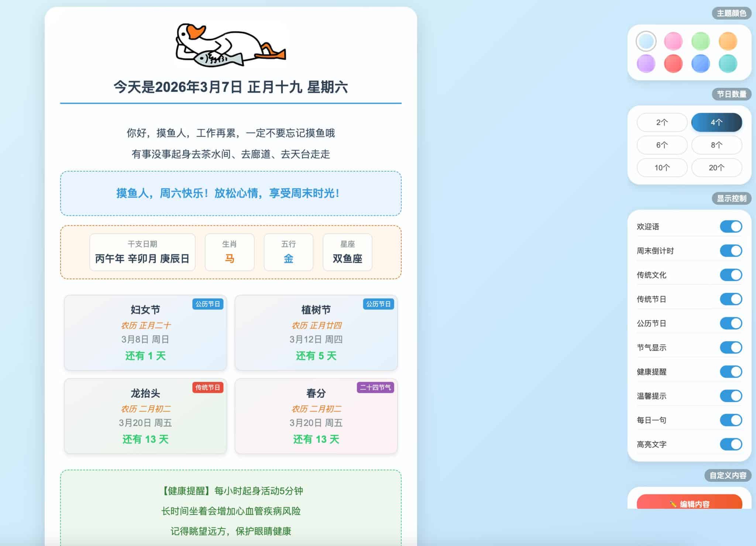Select the pink theme color
Viewport: 756px width, 546px height.
[673, 41]
